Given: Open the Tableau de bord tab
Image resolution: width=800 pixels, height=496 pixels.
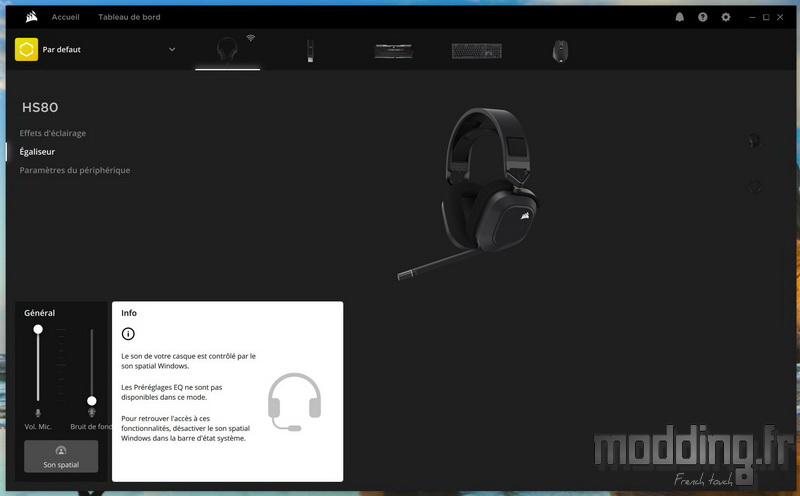Looking at the screenshot, I should point(129,17).
